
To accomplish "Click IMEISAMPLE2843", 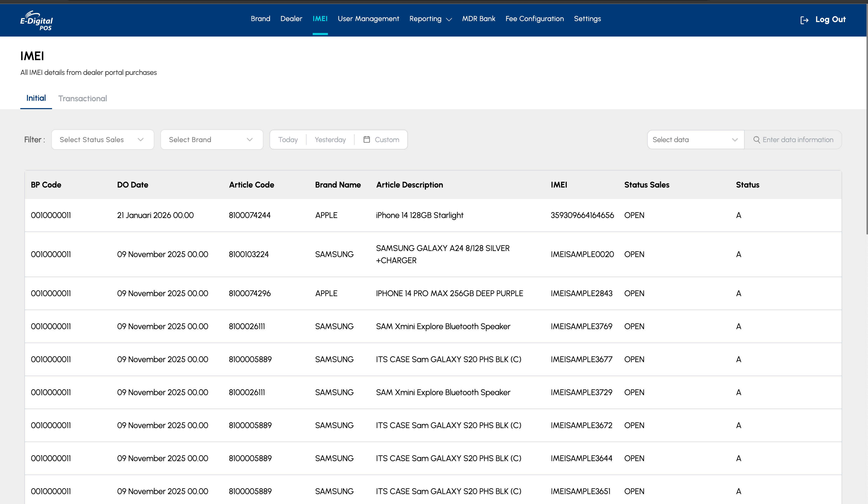I will click(x=581, y=293).
